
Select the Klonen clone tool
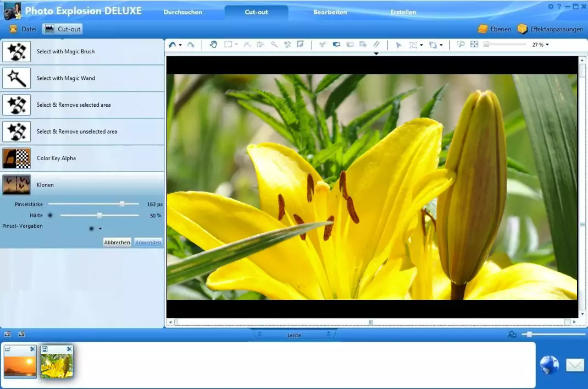click(x=82, y=185)
